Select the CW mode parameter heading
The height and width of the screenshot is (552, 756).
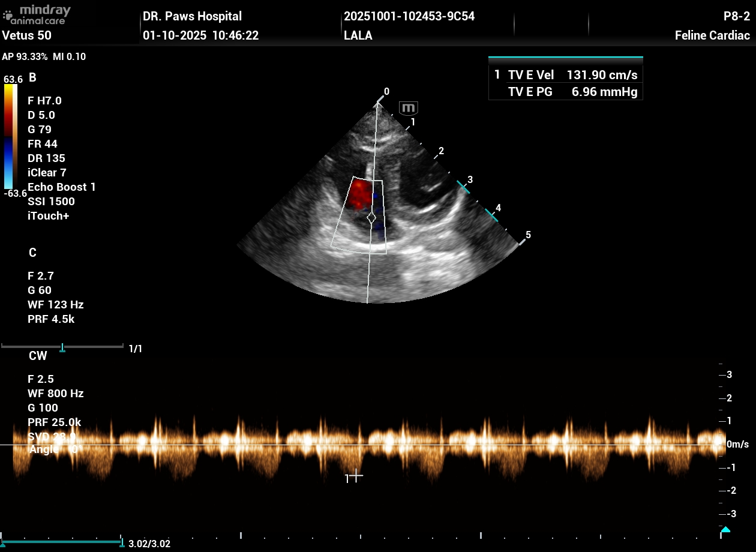point(38,356)
